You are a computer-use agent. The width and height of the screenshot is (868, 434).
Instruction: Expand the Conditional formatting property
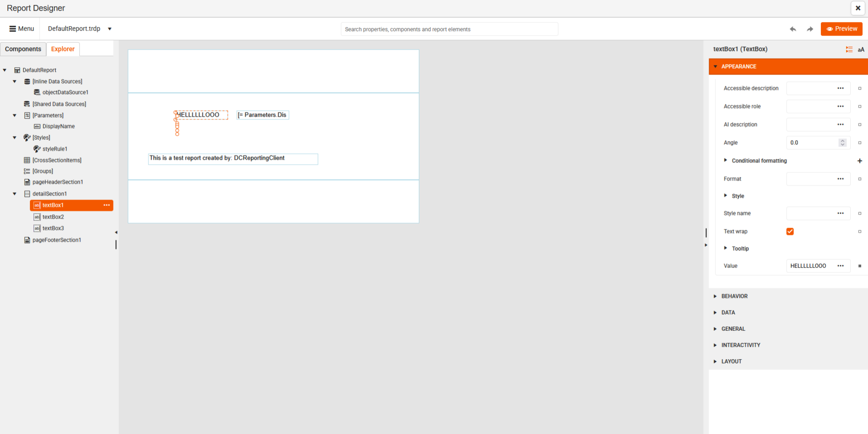tap(725, 160)
